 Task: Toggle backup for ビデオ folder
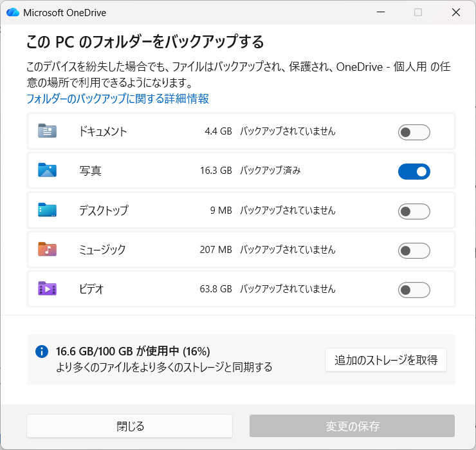(x=414, y=290)
